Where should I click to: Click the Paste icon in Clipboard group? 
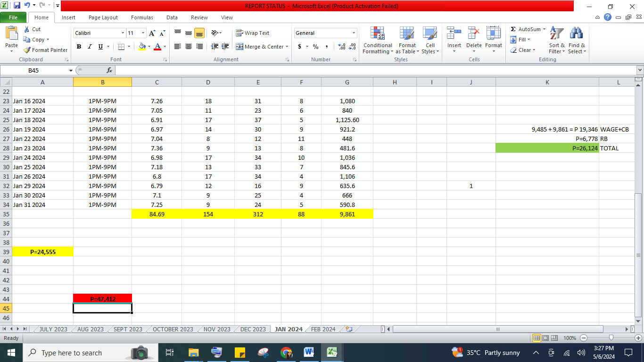(11, 34)
